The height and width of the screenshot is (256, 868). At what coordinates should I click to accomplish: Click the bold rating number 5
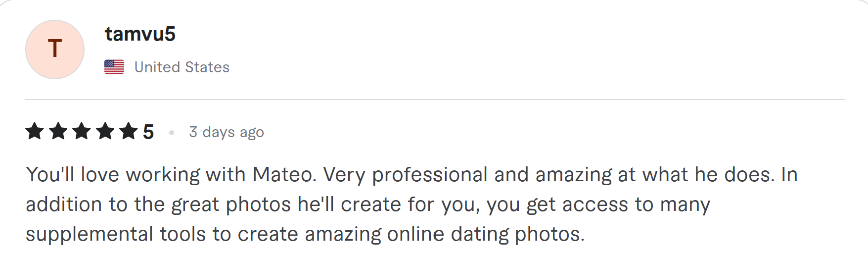click(x=148, y=132)
